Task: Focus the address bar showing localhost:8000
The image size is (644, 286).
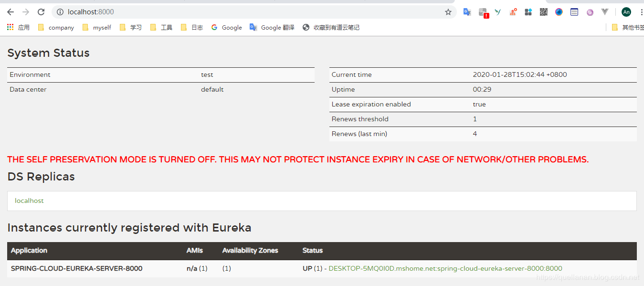Action: click(x=253, y=12)
